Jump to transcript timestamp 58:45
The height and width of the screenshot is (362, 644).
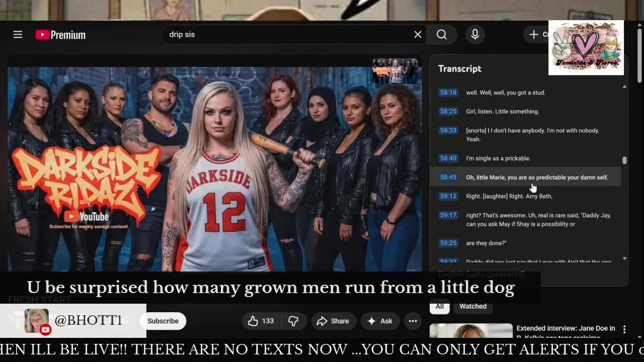448,177
